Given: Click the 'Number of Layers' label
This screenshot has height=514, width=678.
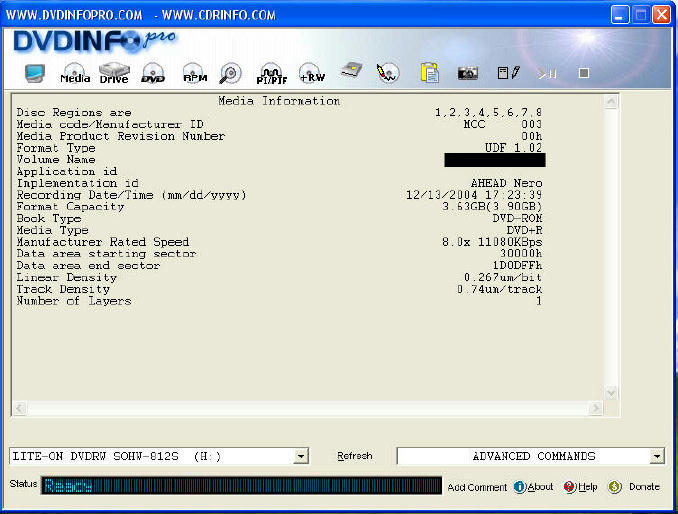Looking at the screenshot, I should point(74,301).
